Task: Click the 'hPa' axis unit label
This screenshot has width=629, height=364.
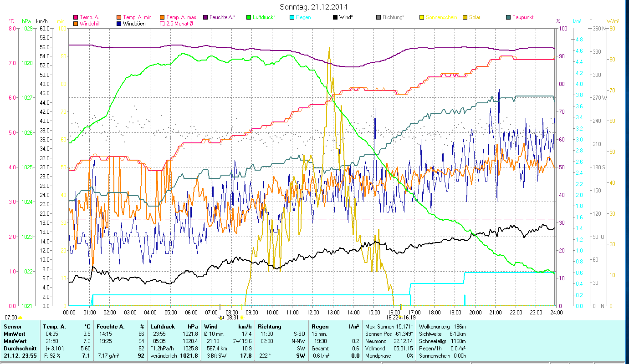Action: click(26, 21)
